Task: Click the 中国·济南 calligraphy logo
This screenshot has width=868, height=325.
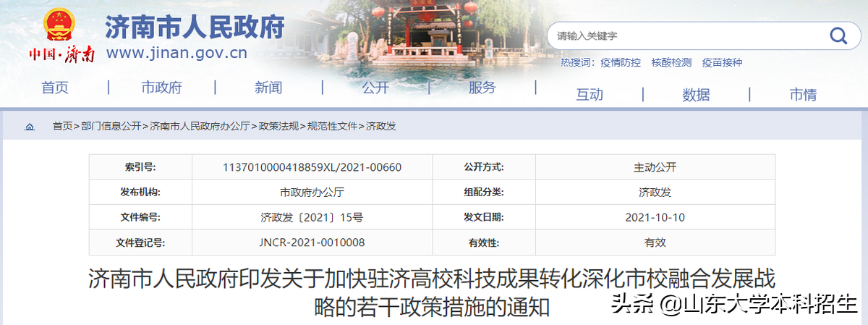Action: pyautogui.click(x=61, y=55)
